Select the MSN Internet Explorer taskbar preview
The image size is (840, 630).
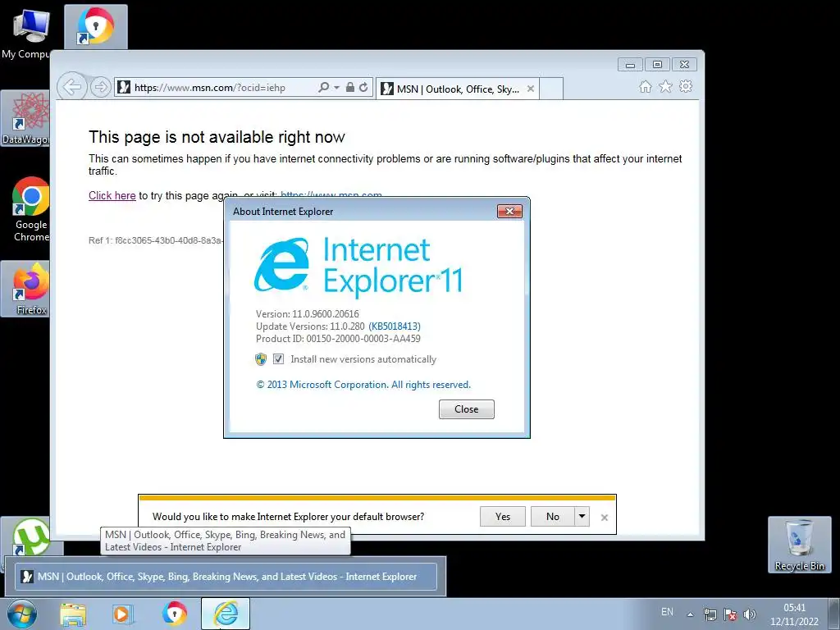pyautogui.click(x=226, y=577)
